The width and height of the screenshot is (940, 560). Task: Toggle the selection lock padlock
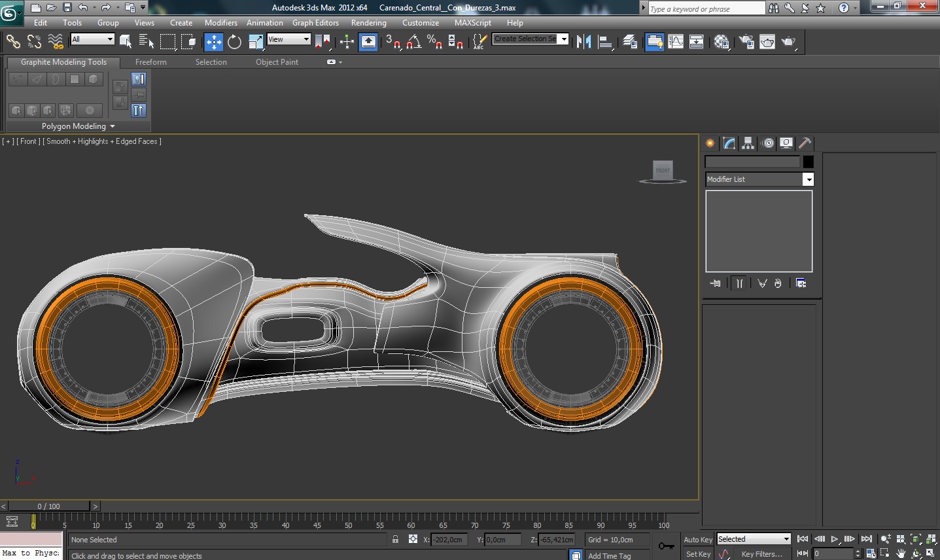coord(395,540)
